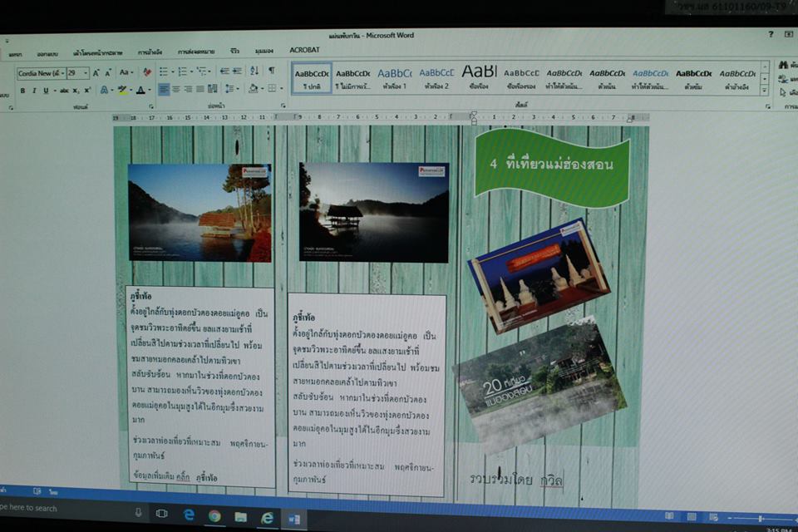This screenshot has width=798, height=532.
Task: Toggle Italic formatting
Action: tap(34, 90)
